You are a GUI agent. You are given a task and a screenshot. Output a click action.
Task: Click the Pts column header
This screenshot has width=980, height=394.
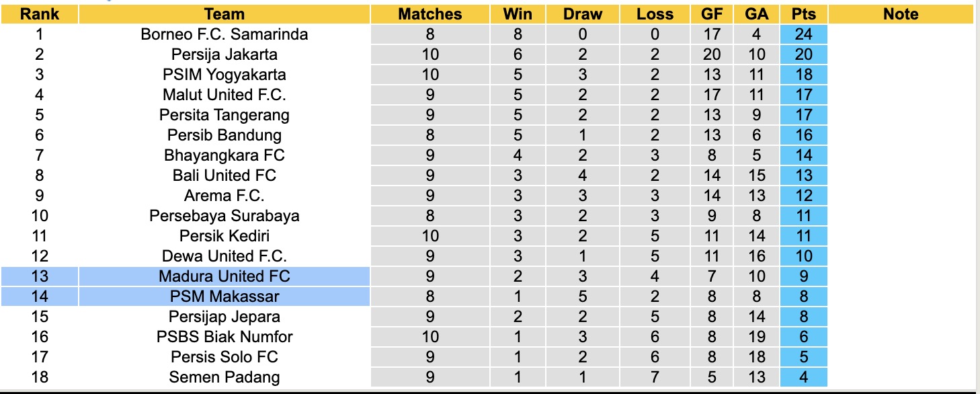pos(804,14)
